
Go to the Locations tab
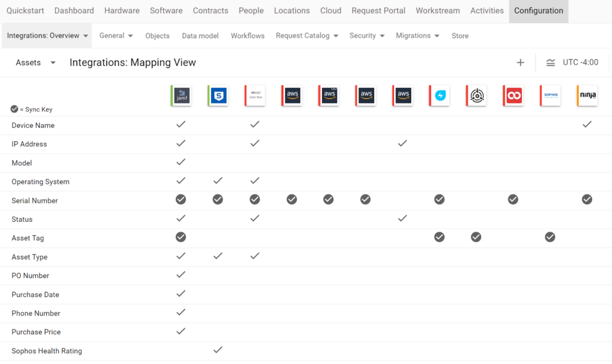coord(292,11)
